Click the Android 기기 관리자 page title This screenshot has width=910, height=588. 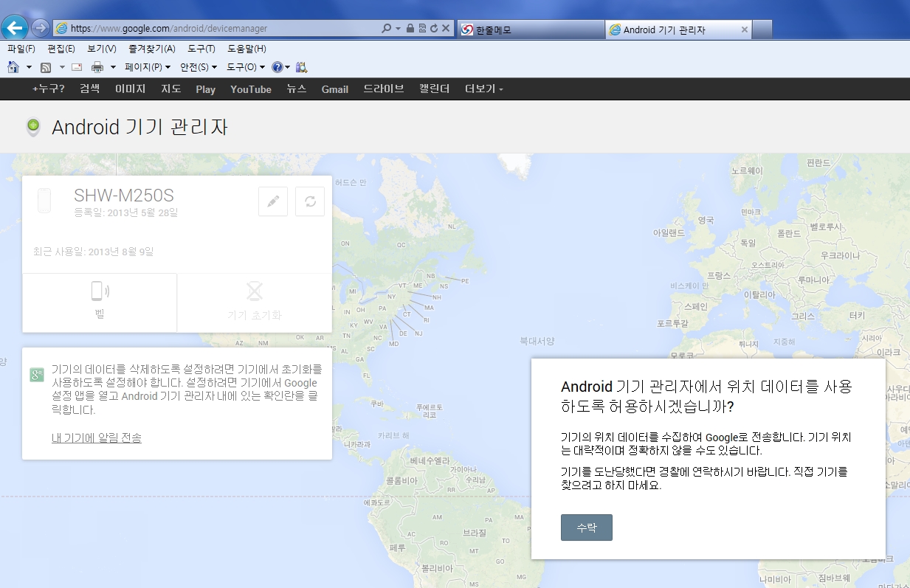(139, 127)
